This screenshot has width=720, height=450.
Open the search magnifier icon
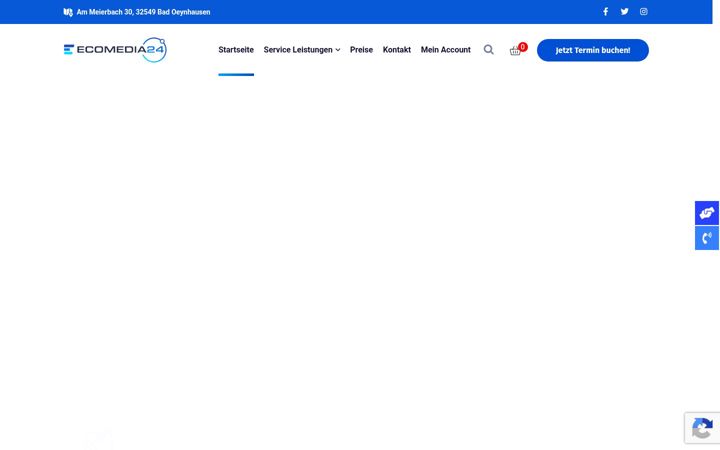pos(489,50)
